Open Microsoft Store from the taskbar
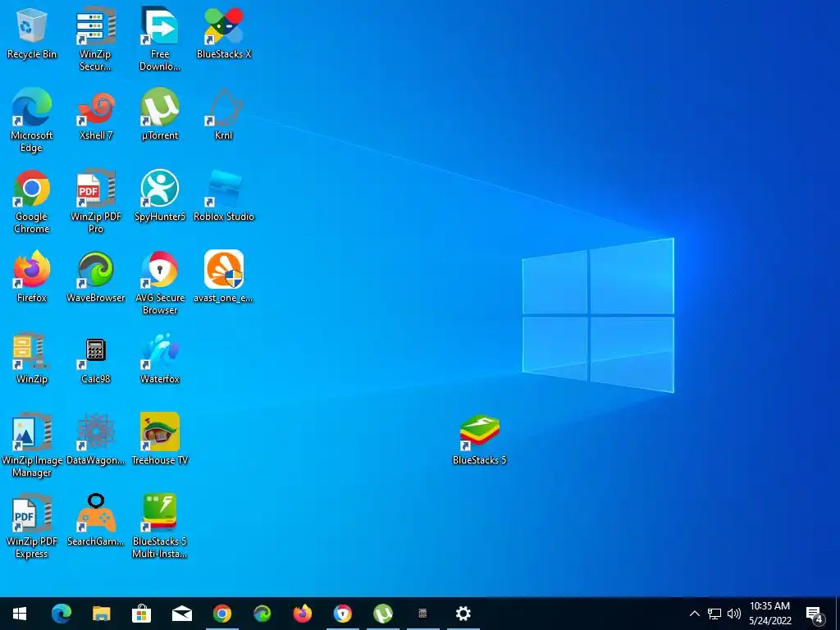The height and width of the screenshot is (630, 840). pyautogui.click(x=141, y=614)
